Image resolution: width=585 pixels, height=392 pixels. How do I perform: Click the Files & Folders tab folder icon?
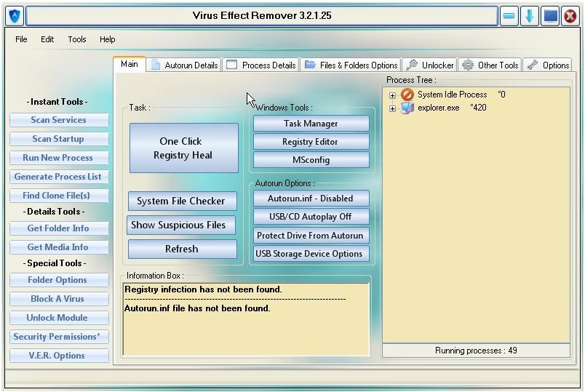click(x=310, y=65)
